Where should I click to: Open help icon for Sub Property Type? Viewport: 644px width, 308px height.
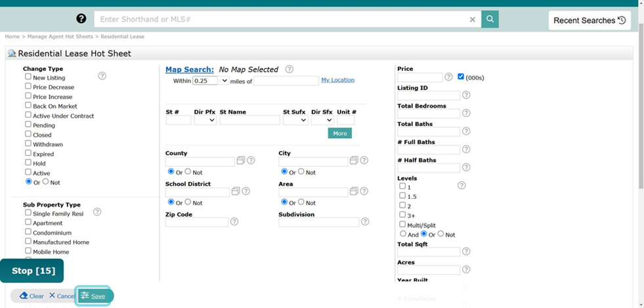click(97, 212)
